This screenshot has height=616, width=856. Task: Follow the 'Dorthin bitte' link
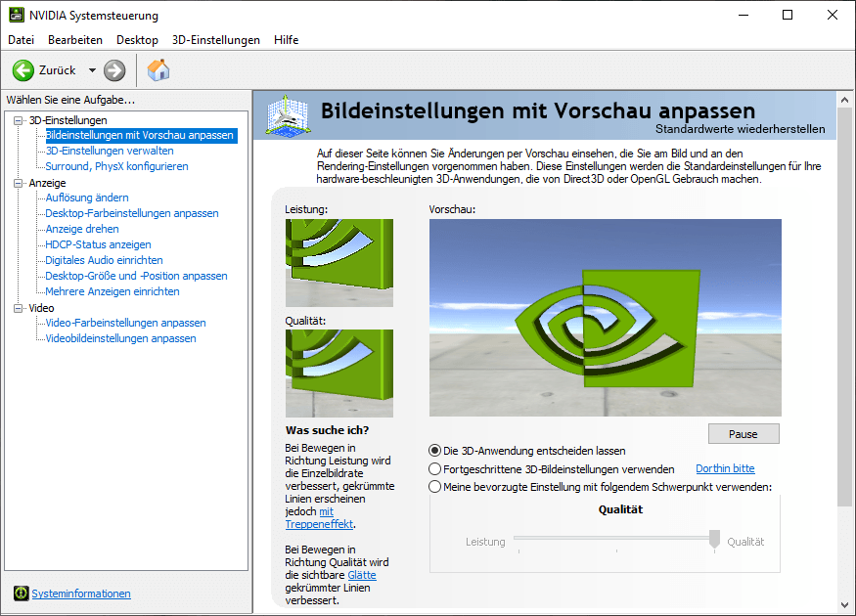725,468
